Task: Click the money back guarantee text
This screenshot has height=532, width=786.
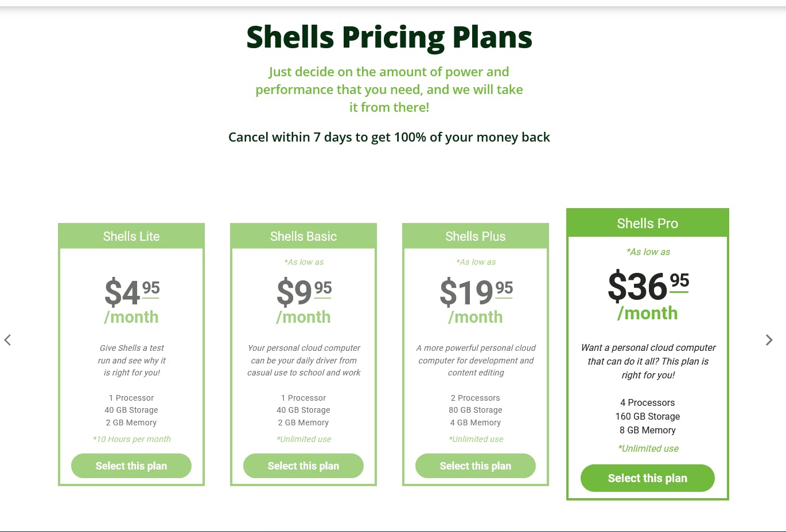Action: point(389,137)
